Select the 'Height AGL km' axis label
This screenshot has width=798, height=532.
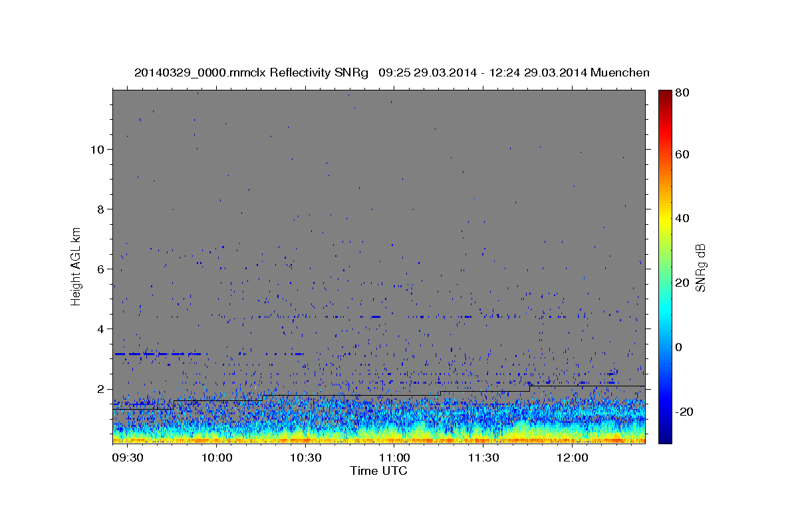76,265
